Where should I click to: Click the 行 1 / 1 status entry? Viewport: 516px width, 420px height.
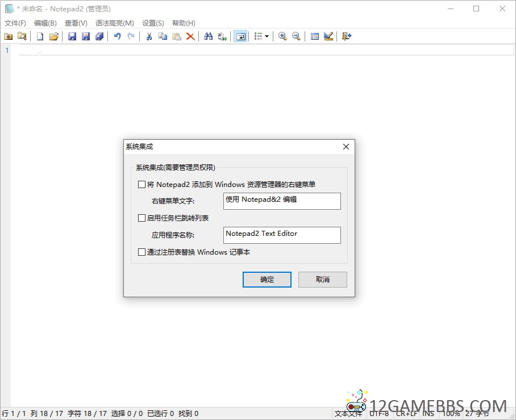point(14,413)
